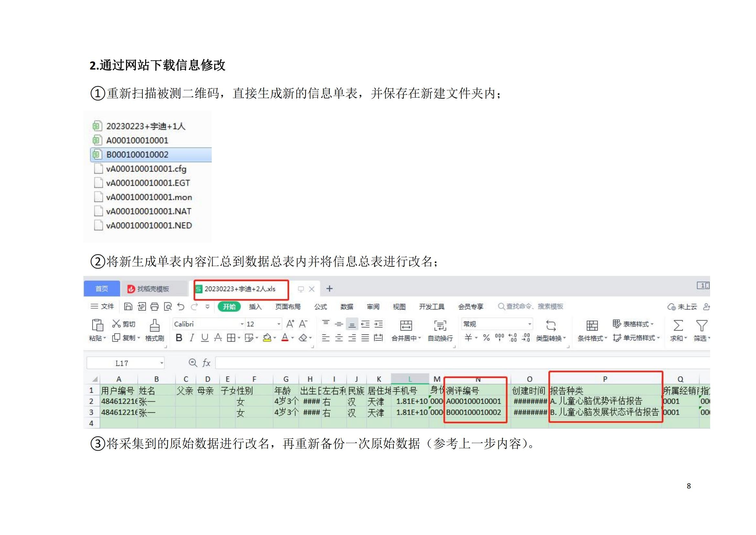Click the percent style % icon

(x=486, y=338)
